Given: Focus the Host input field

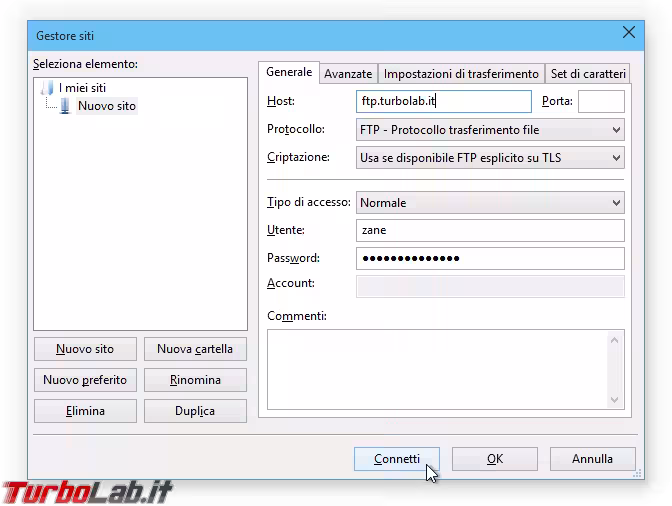Looking at the screenshot, I should click(444, 102).
